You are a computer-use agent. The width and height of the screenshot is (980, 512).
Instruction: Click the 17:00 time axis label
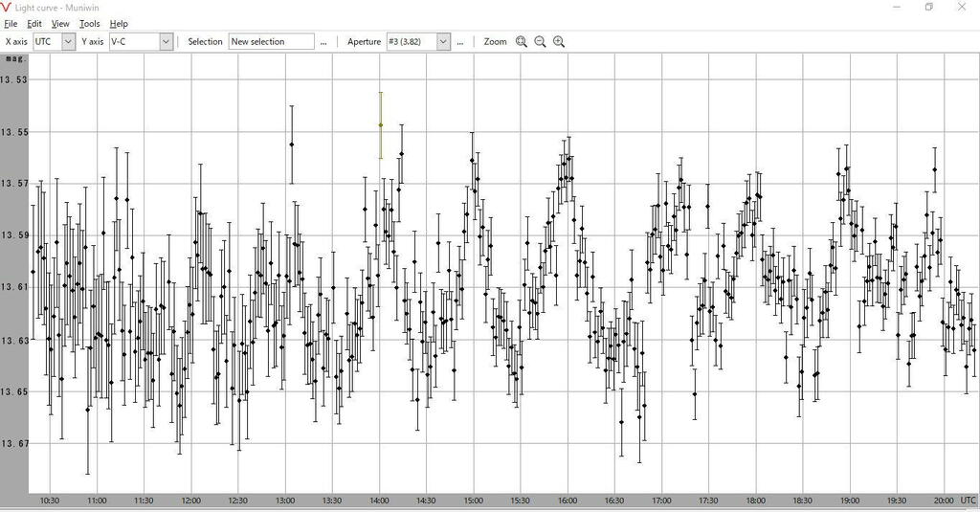661,501
